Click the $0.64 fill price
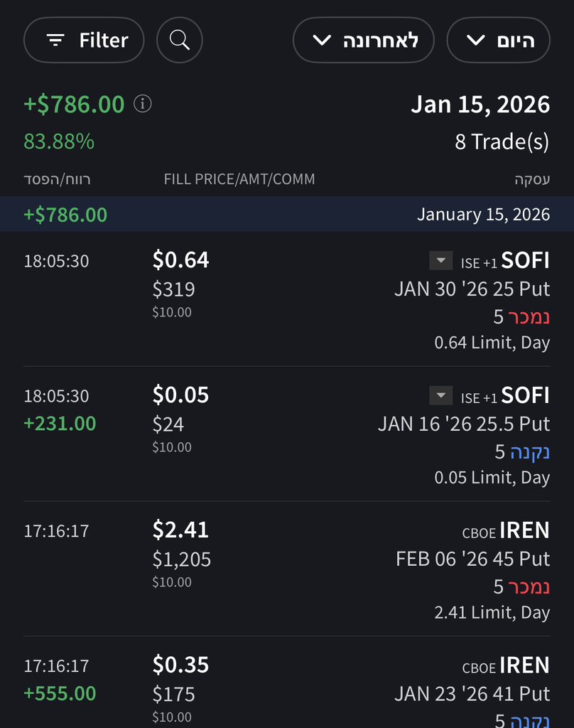The height and width of the screenshot is (728, 574). tap(180, 260)
